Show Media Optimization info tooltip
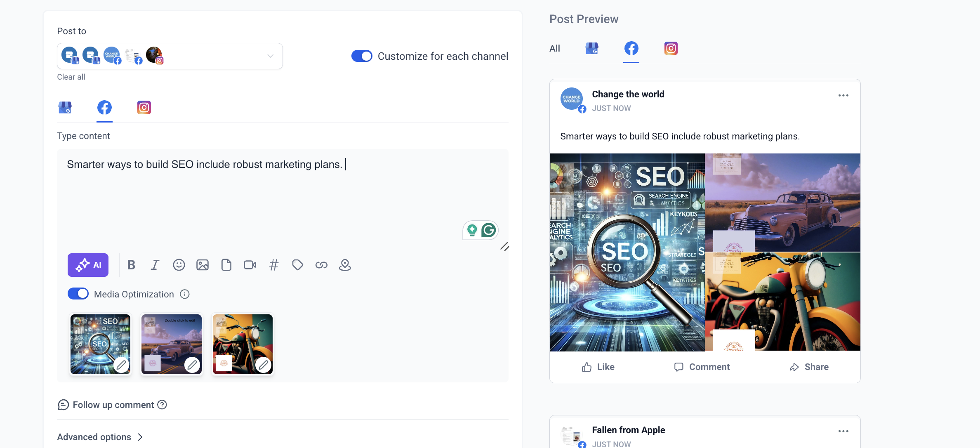The height and width of the screenshot is (448, 980). 185,294
